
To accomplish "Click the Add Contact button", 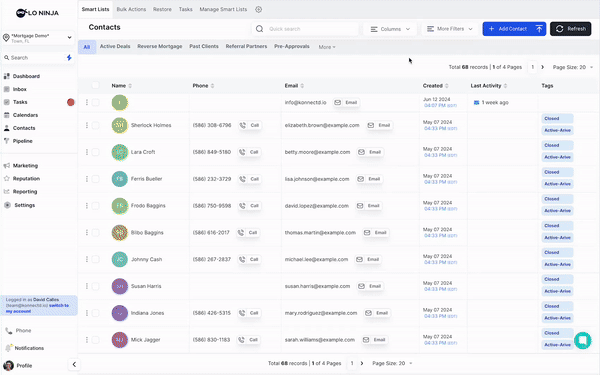I will 509,29.
